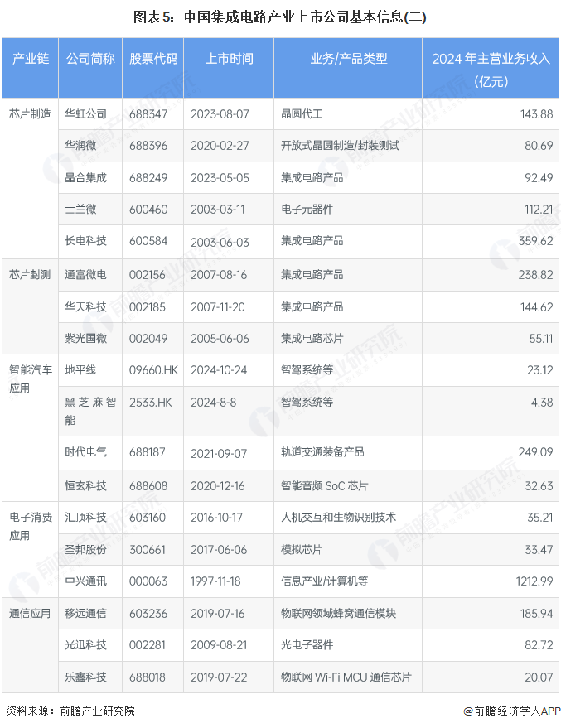Click company name 时代电气

(85, 451)
